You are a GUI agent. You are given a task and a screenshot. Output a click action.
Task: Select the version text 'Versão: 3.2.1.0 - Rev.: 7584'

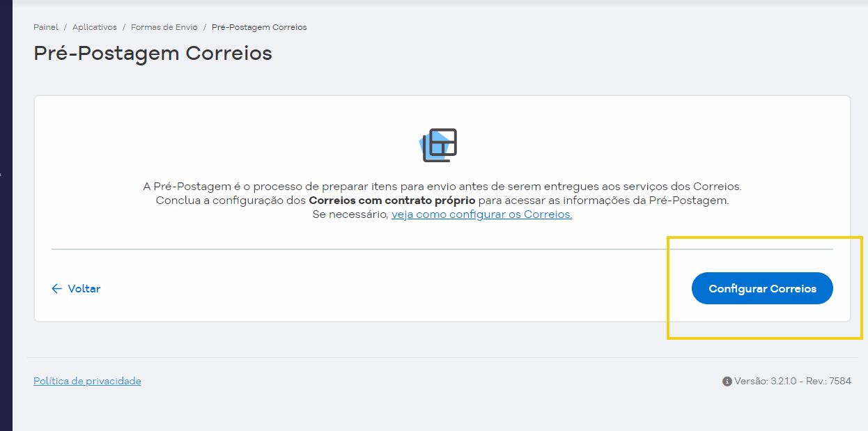point(793,382)
